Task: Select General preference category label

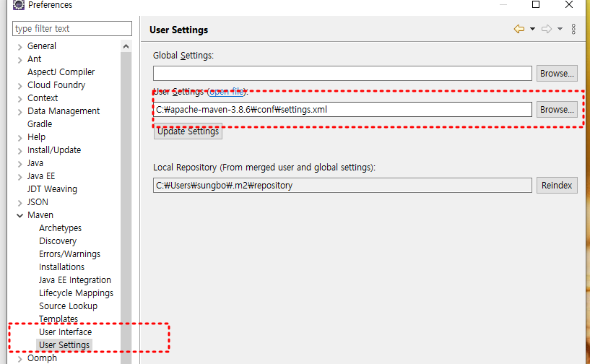Action: 42,46
